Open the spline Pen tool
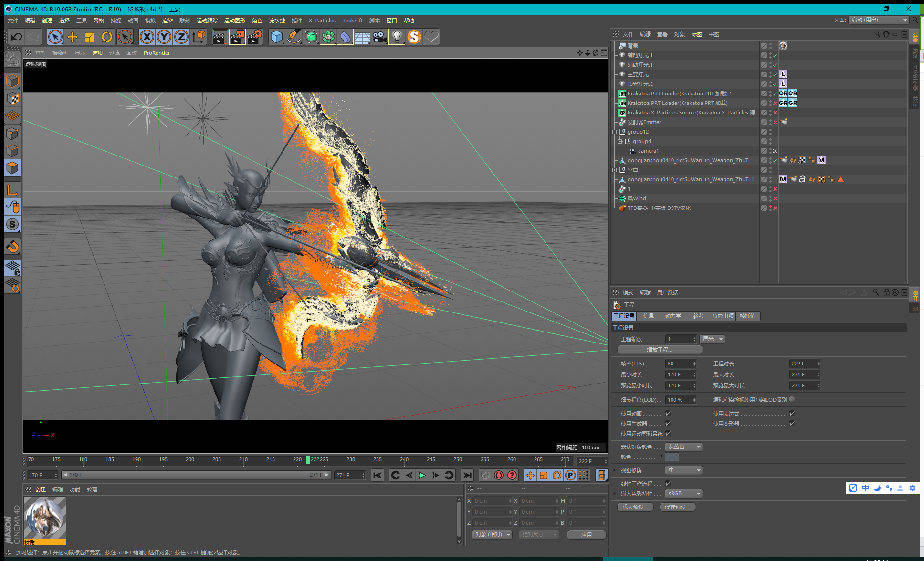The image size is (924, 561). 294,37
